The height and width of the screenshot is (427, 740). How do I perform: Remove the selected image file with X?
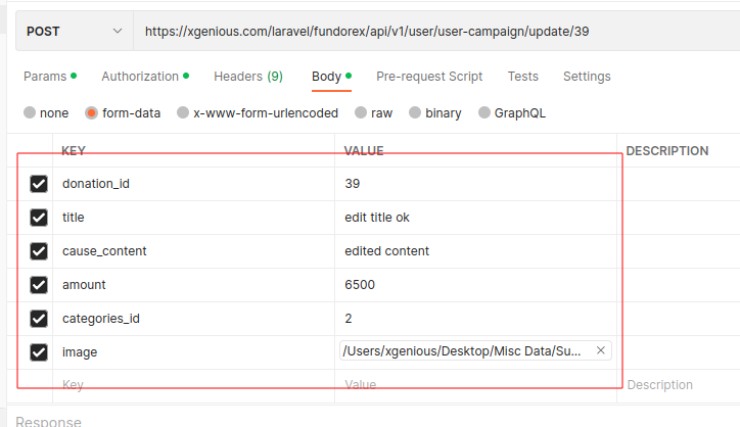[600, 350]
